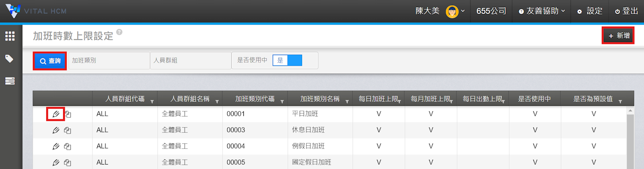644x169 pixels.
Task: Edit the 休息日加班 row with pencil icon
Action: pos(56,130)
